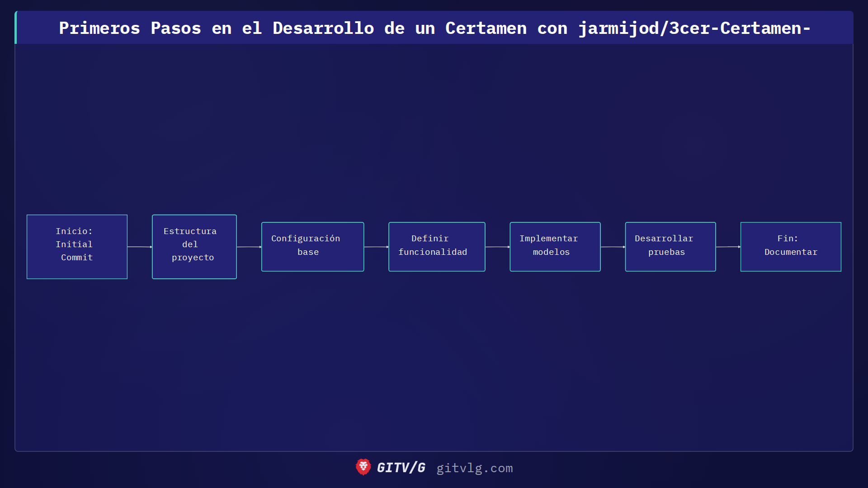
Task: Click the arrow entering 'Configuración base'
Action: pos(249,247)
